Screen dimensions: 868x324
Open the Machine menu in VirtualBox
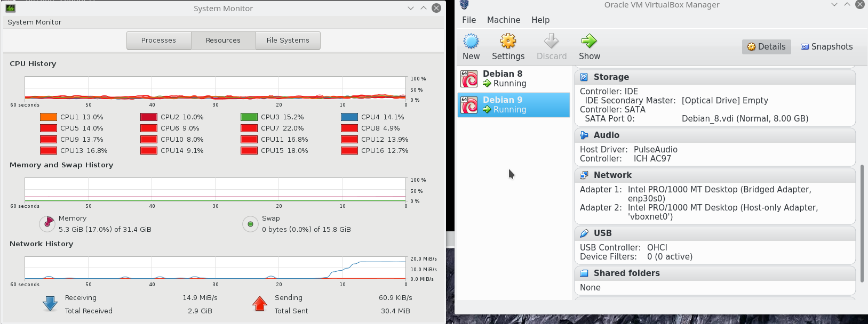pyautogui.click(x=504, y=20)
